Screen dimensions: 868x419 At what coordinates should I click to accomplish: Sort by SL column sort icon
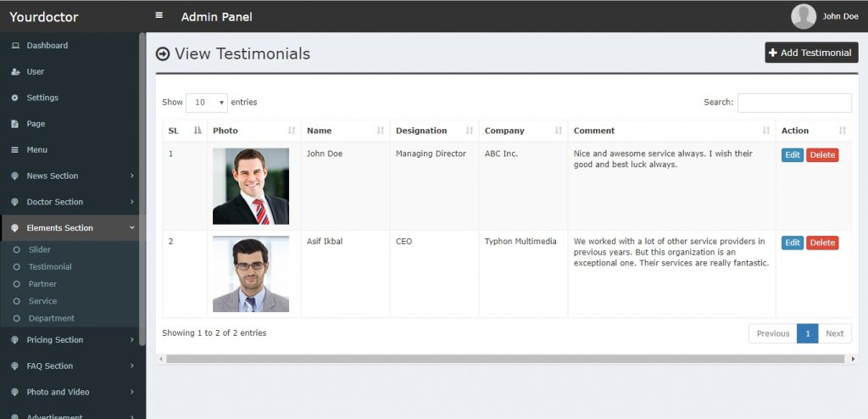[198, 131]
